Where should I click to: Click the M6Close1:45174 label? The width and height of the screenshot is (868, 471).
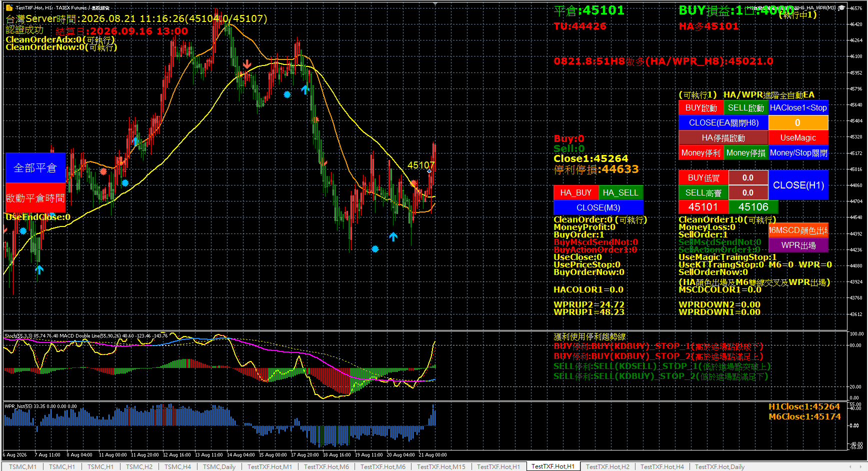tap(804, 416)
